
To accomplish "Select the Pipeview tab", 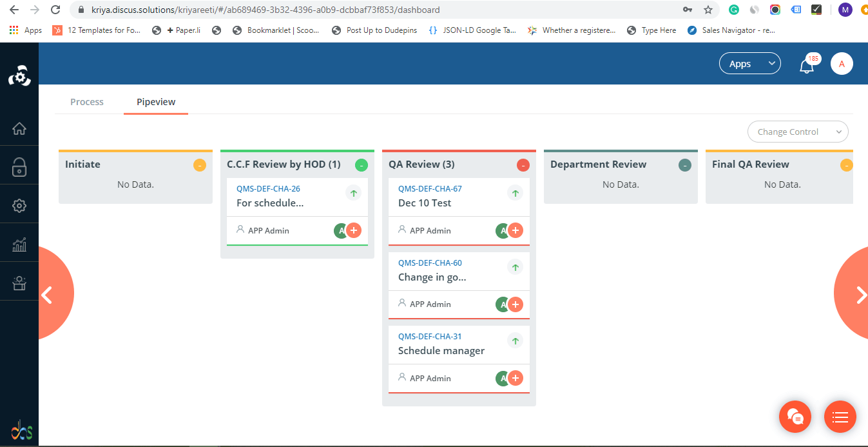I will [155, 101].
